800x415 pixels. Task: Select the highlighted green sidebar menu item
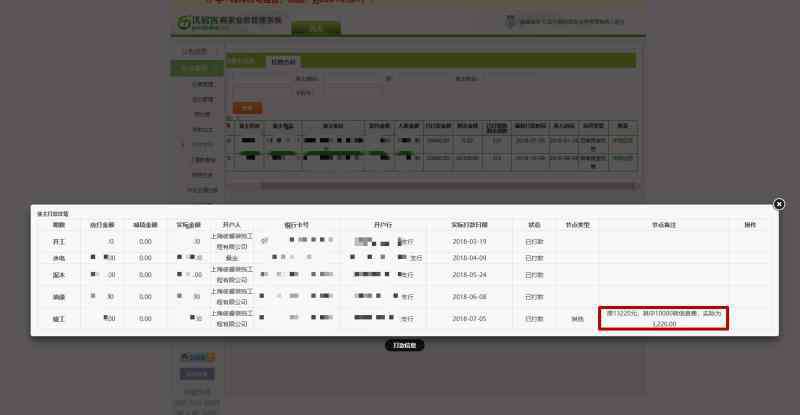click(197, 68)
